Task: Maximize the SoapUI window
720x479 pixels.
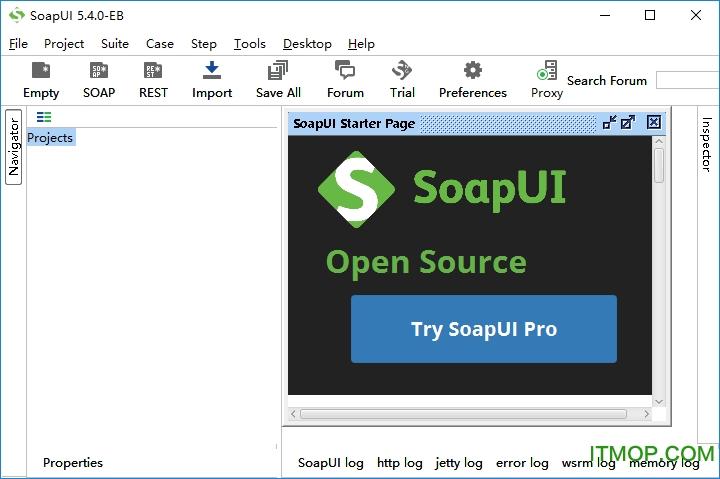Action: (x=650, y=15)
